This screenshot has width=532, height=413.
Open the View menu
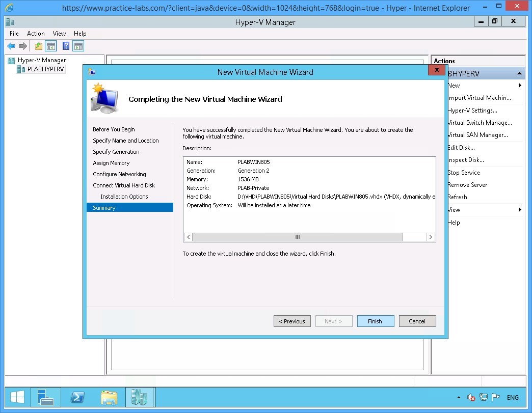pos(59,33)
